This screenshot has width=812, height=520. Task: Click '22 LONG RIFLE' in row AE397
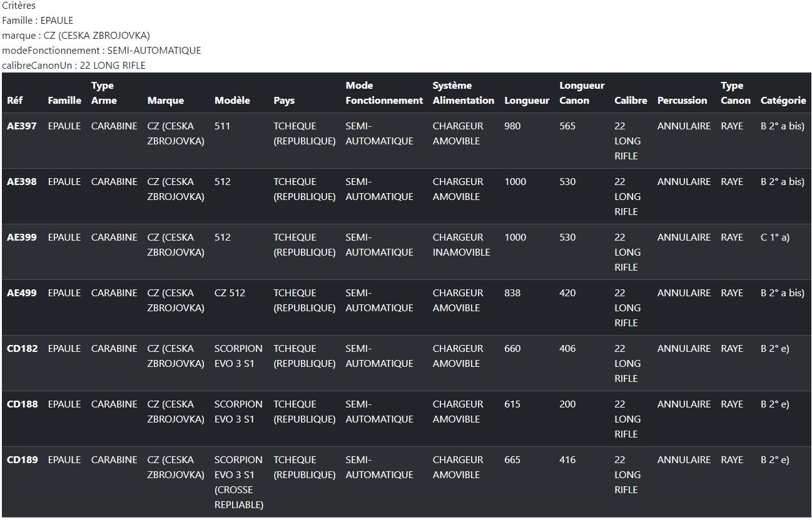(x=627, y=141)
